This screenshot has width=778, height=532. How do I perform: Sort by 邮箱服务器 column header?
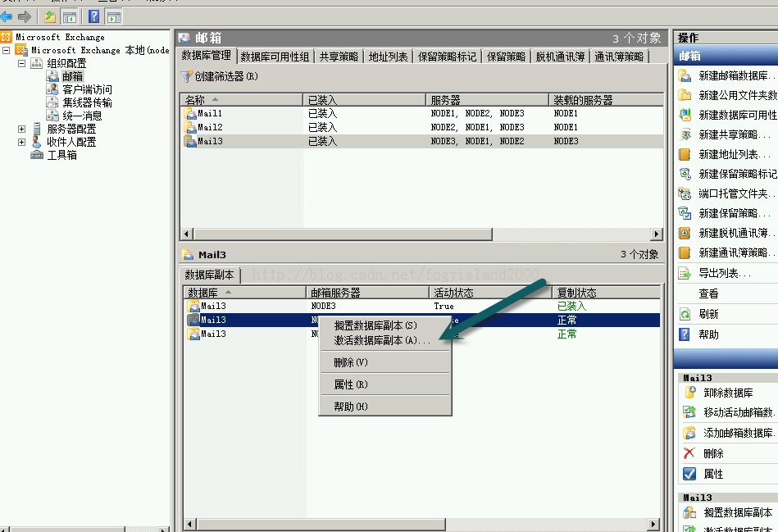(367, 293)
